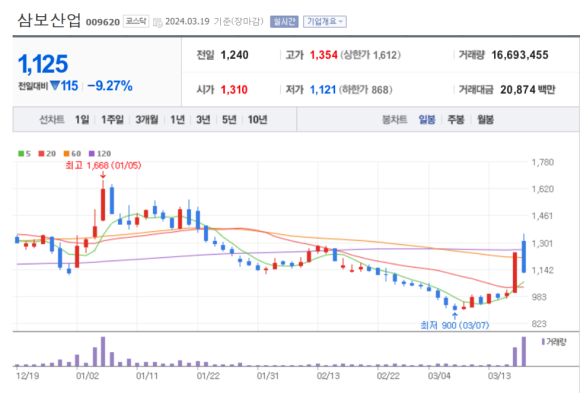The image size is (580, 393).
Task: Click the 거래대금 value 20,874 백만
Action: click(527, 90)
